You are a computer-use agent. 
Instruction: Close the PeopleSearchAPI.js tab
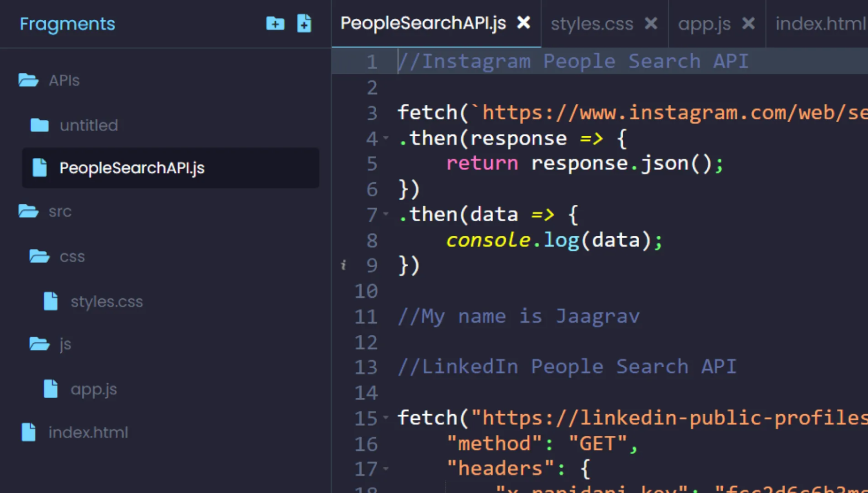click(523, 23)
